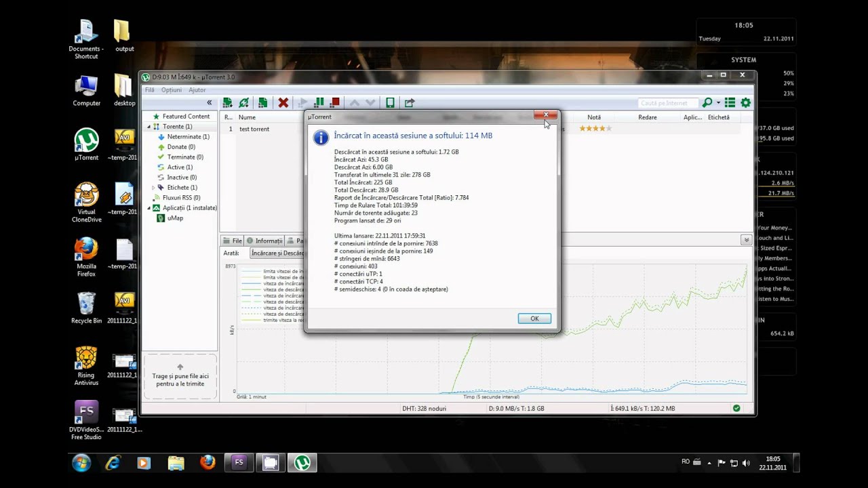Open the µTorrent desktop shortcut
Viewport: 868px width, 488px height.
(x=86, y=144)
